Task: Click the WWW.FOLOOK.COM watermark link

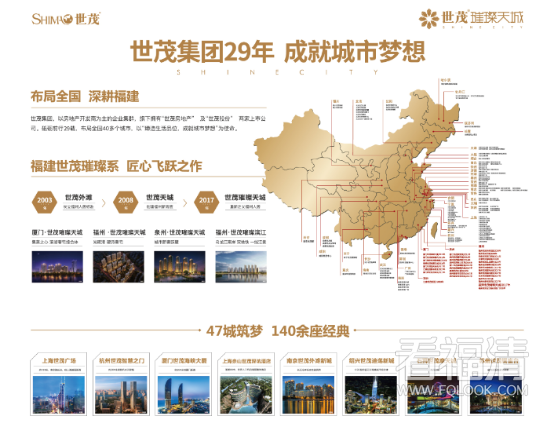Action: pos(463,390)
